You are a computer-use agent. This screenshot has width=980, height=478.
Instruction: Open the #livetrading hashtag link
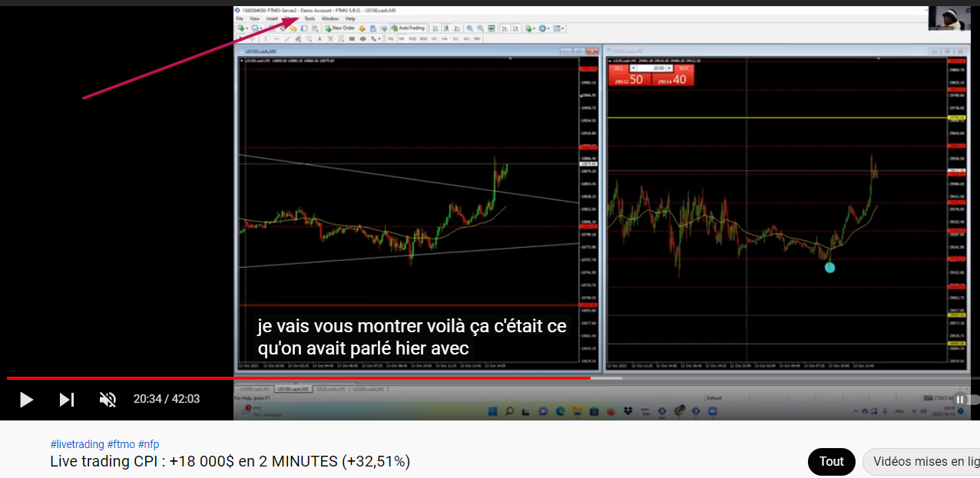point(77,444)
